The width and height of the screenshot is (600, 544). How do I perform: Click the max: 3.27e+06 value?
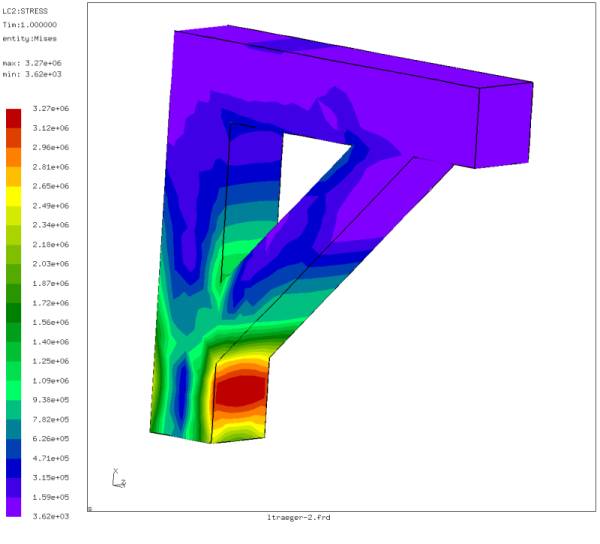tap(34, 62)
